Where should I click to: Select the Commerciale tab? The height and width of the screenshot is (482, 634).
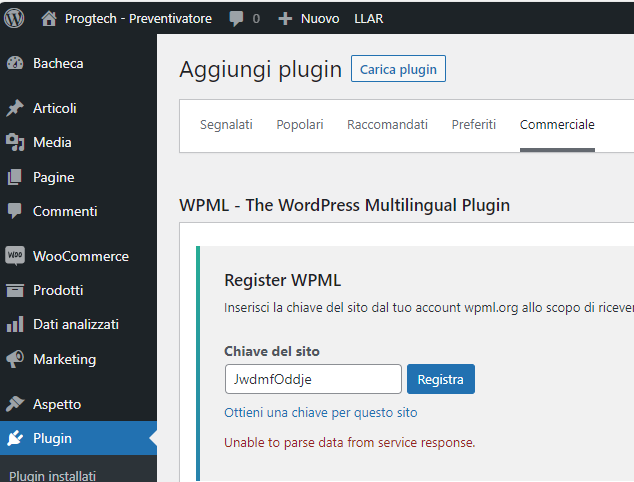[x=557, y=125]
